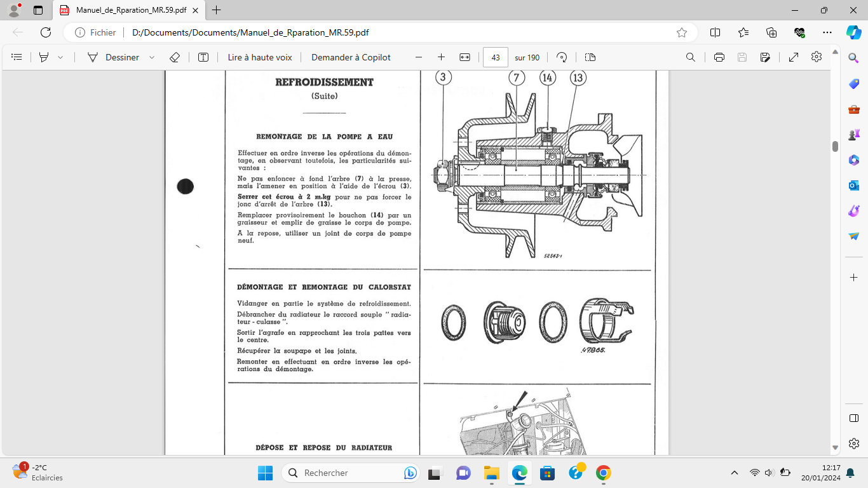
Task: Open Edge settings and more menu
Action: point(827,32)
